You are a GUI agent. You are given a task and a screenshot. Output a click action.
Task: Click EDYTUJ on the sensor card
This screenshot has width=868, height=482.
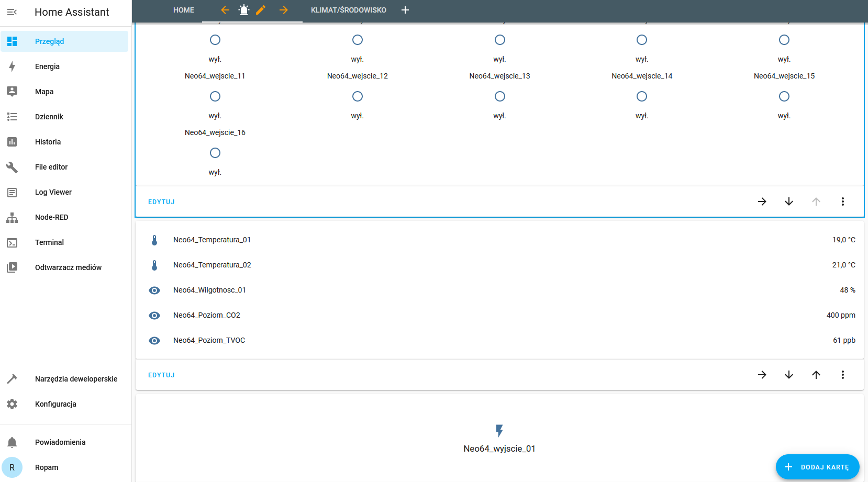(161, 375)
